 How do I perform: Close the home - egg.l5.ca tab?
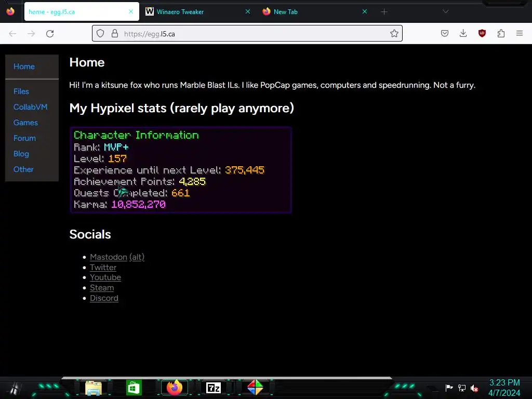coord(131,11)
